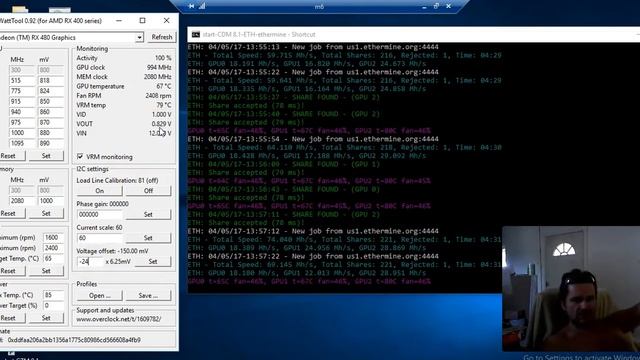This screenshot has width=640, height=360.
Task: Click the GPU 515 MHz input field
Action: click(x=22, y=81)
